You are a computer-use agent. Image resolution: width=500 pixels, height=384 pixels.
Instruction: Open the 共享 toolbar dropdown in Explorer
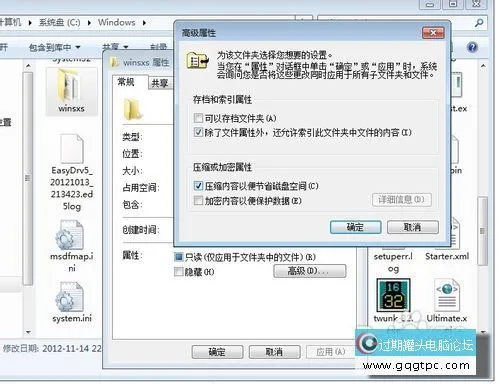pos(115,47)
